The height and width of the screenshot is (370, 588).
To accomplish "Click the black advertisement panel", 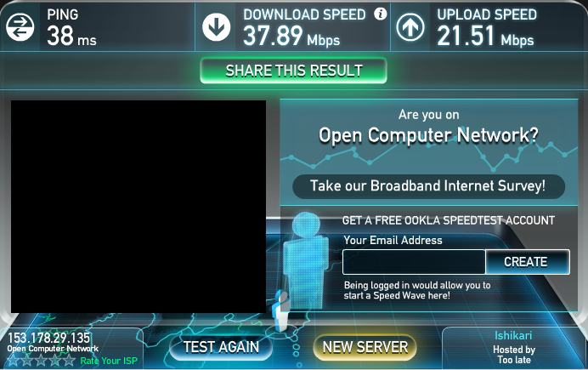I will pyautogui.click(x=139, y=207).
